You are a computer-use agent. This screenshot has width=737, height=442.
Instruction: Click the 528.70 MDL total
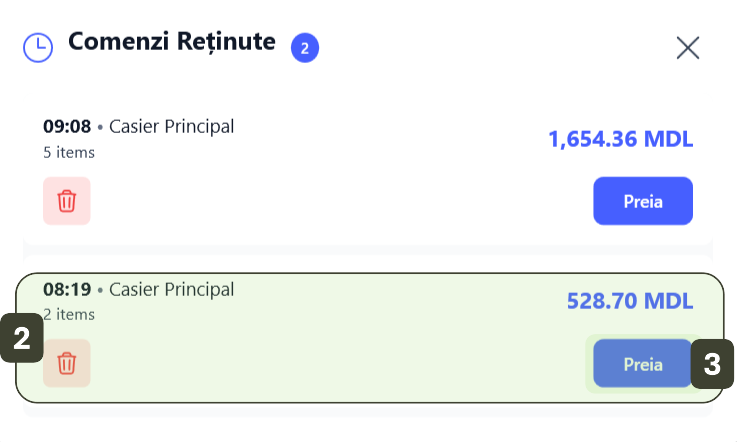(630, 301)
